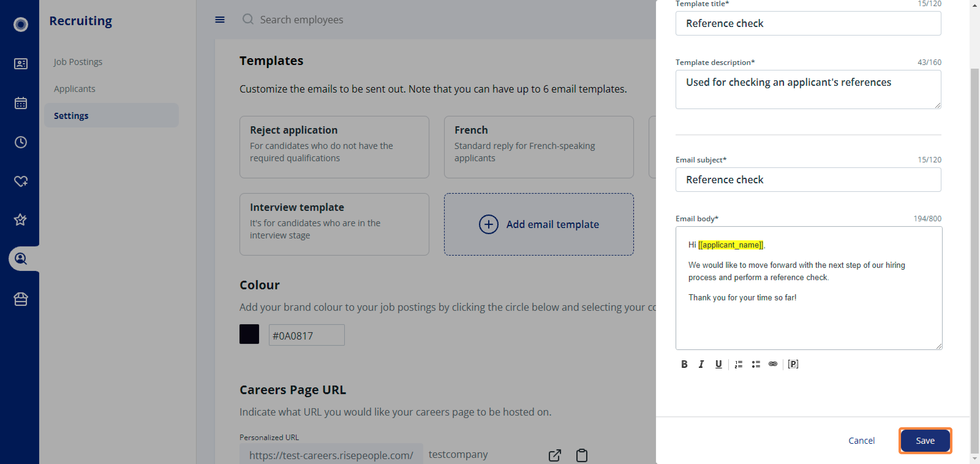Cancel template editing
Image resolution: width=980 pixels, height=464 pixels.
point(861,440)
